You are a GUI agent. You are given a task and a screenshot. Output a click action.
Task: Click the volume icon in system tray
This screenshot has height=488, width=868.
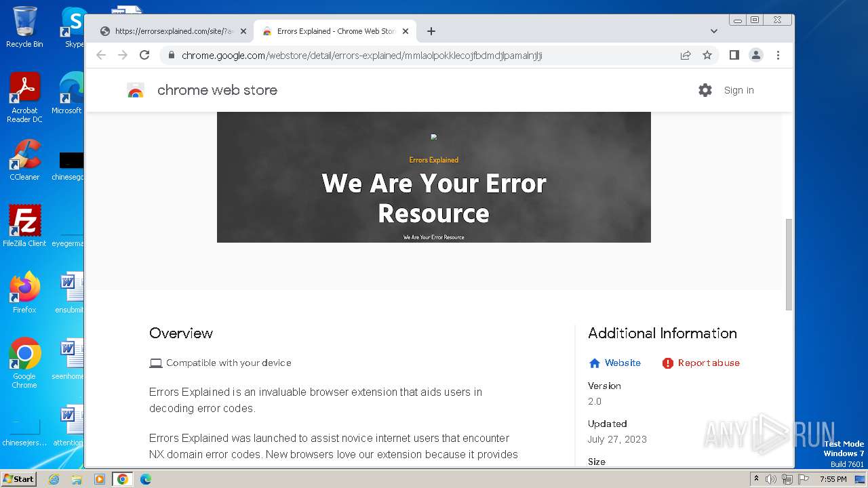[x=771, y=479]
